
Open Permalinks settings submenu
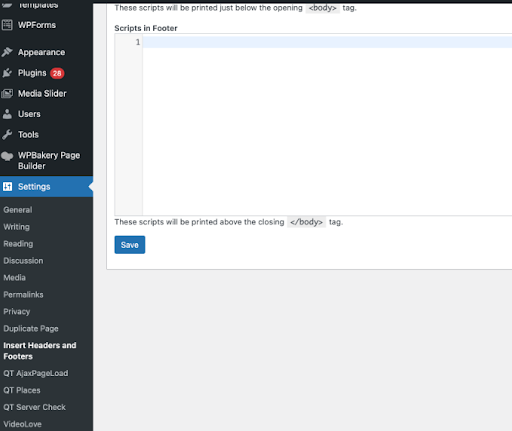[23, 295]
